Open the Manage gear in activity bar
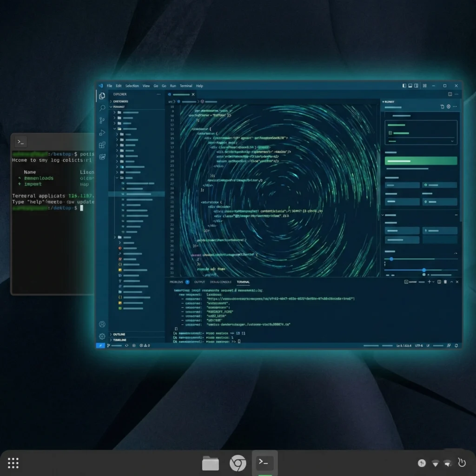 point(102,336)
